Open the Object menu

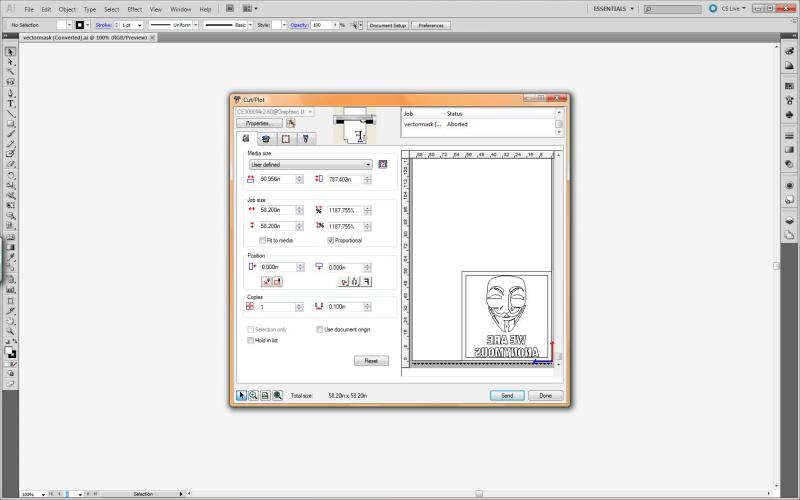pos(67,9)
